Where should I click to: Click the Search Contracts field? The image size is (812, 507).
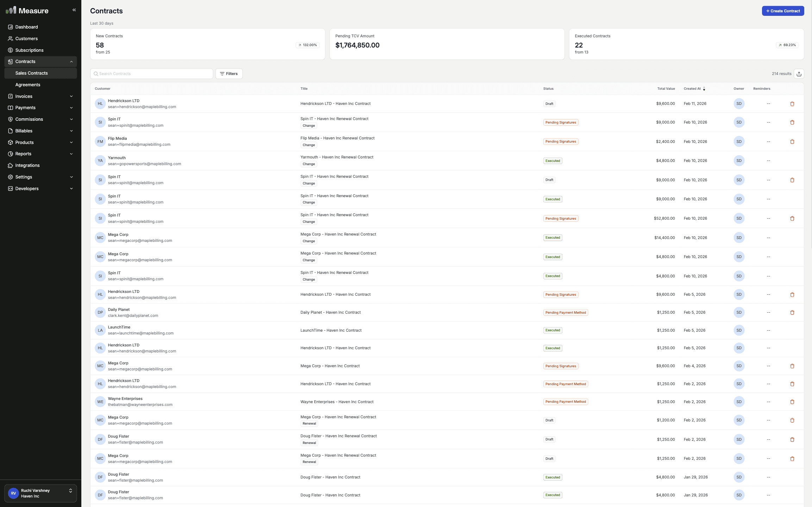click(x=152, y=74)
